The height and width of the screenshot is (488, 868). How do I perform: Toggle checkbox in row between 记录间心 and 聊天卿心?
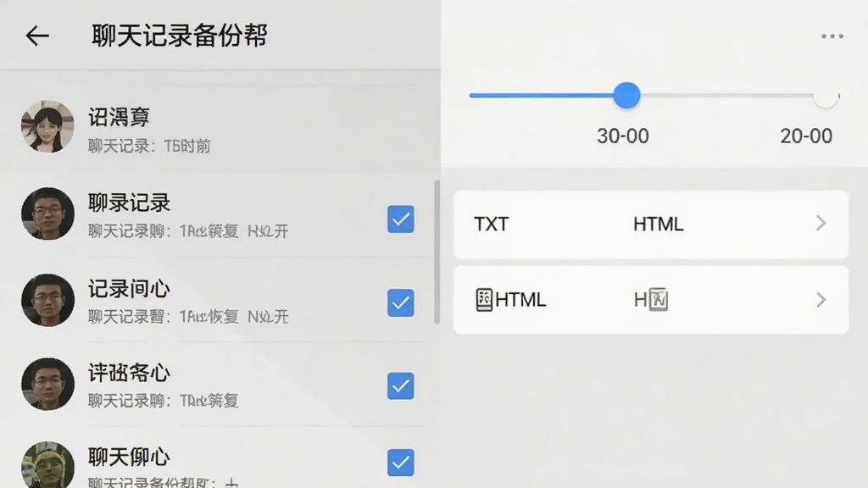[401, 385]
